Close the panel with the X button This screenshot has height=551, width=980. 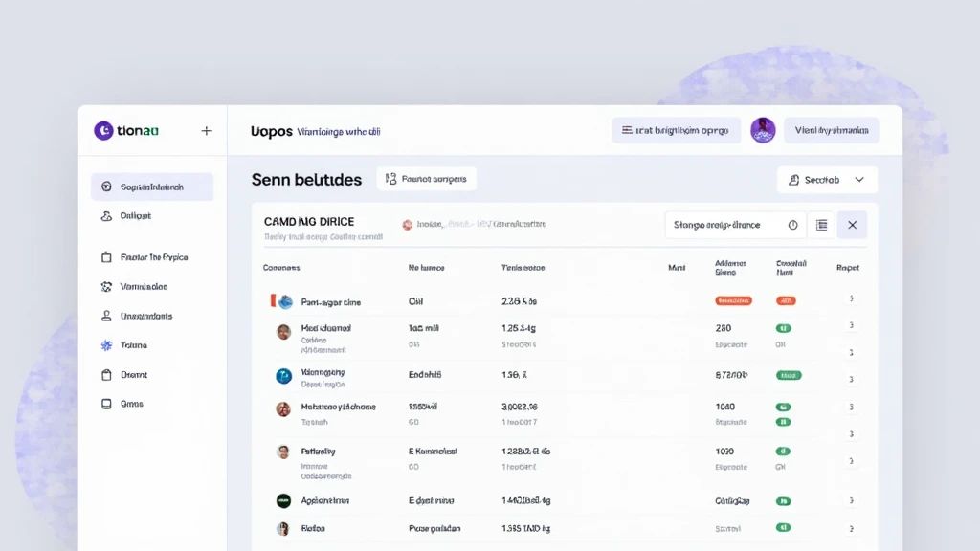(852, 225)
